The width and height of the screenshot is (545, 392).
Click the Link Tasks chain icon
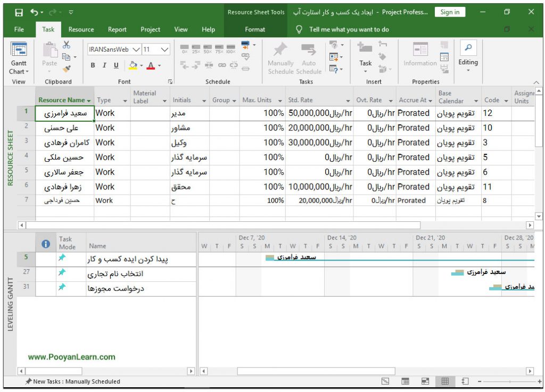[x=222, y=65]
